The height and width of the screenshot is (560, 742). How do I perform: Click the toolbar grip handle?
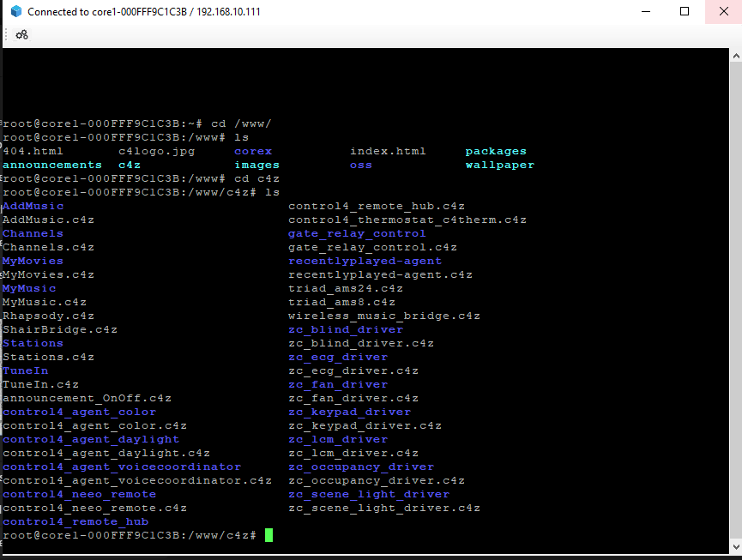pyautogui.click(x=6, y=34)
